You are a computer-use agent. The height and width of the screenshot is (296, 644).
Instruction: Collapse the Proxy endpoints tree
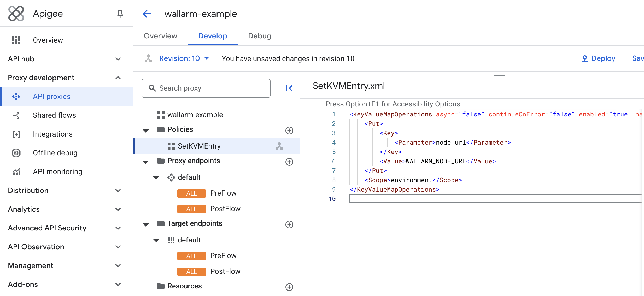tap(146, 162)
